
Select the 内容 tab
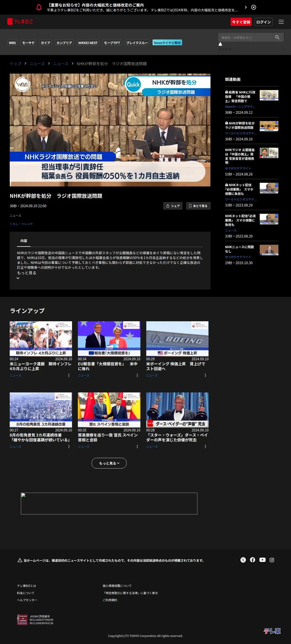24,241
